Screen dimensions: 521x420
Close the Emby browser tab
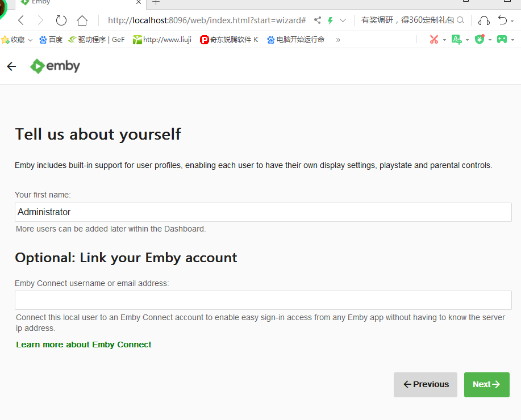coord(139,2)
